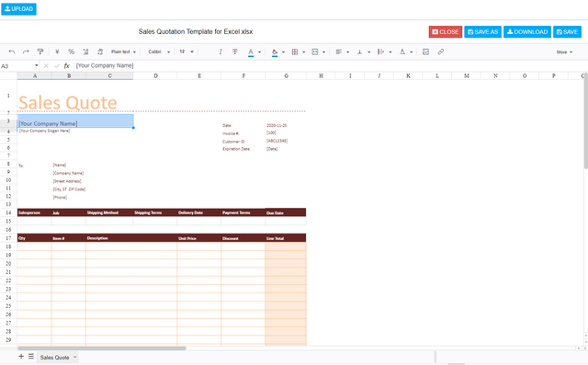Open the Plain text format dropdown
The image size is (588, 365).
pos(123,51)
